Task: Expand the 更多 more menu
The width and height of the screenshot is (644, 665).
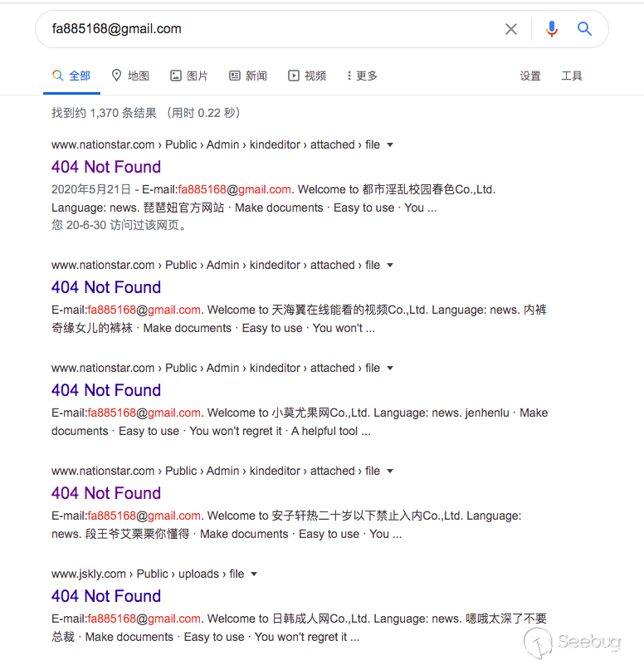Action: (x=362, y=76)
